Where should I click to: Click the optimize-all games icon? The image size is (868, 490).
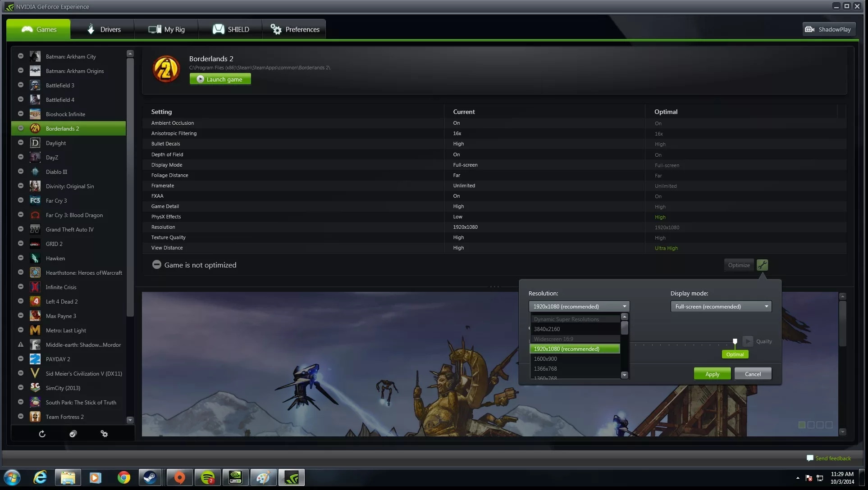[73, 434]
